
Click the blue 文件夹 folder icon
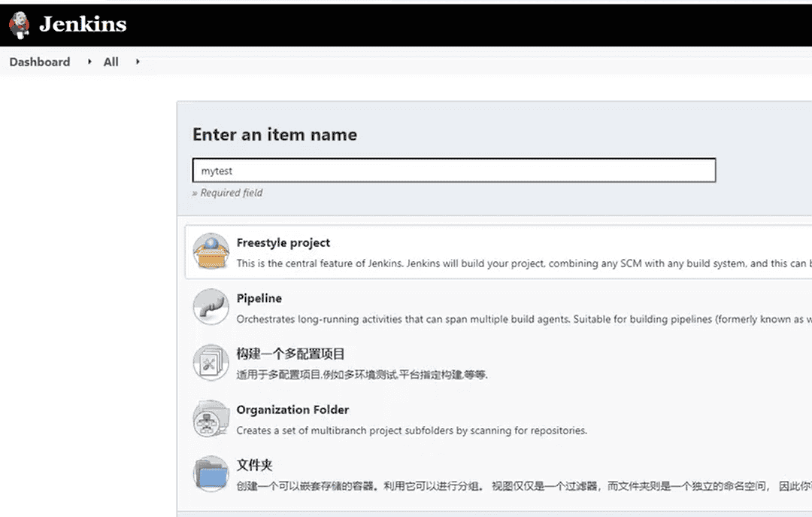tap(211, 474)
